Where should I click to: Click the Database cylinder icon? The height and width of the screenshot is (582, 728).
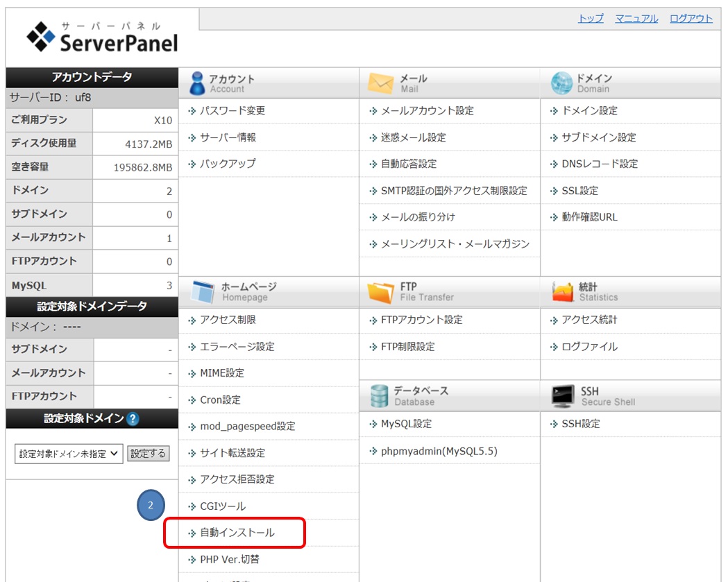[x=379, y=396]
